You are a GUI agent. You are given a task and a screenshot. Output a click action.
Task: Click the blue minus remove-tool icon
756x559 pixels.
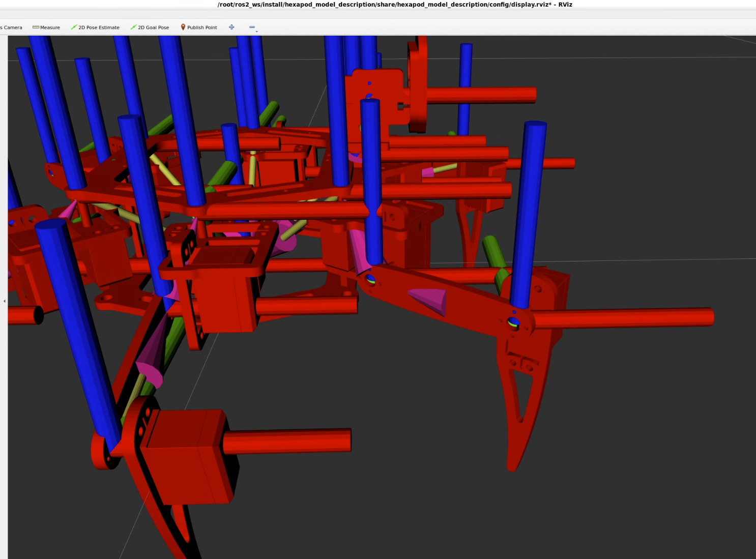tap(252, 27)
